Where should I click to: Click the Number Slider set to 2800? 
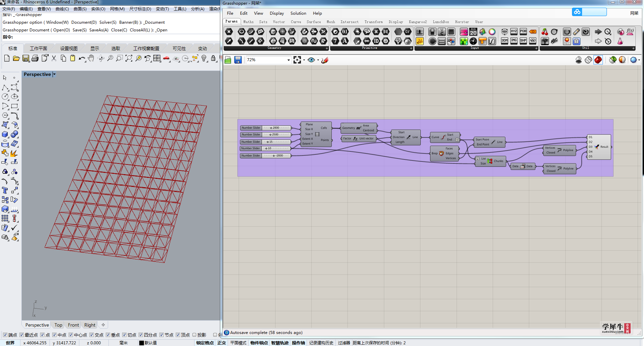coord(266,128)
